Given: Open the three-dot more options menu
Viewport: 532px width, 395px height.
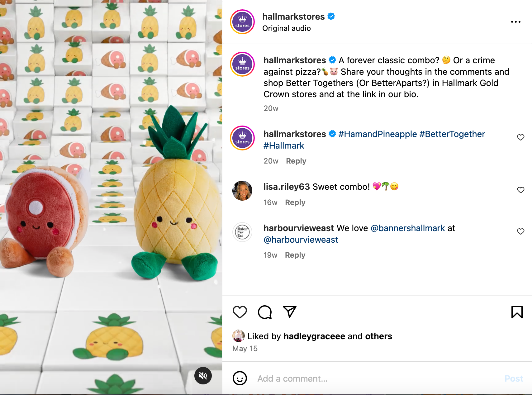Looking at the screenshot, I should [x=515, y=22].
